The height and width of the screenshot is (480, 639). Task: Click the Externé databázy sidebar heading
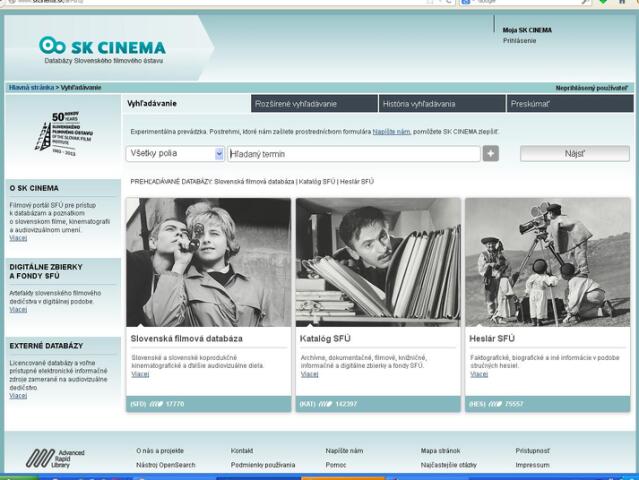tap(46, 346)
